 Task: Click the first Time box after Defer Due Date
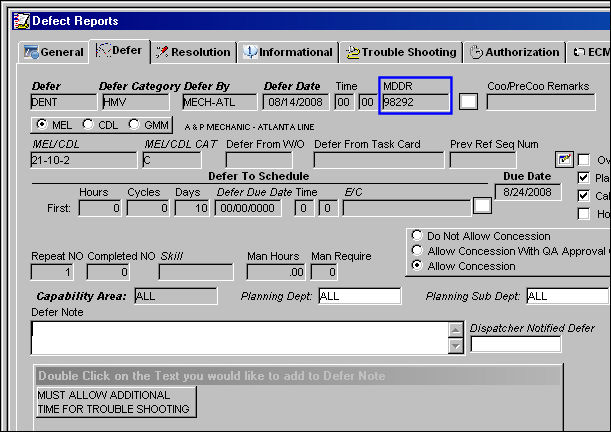(304, 208)
